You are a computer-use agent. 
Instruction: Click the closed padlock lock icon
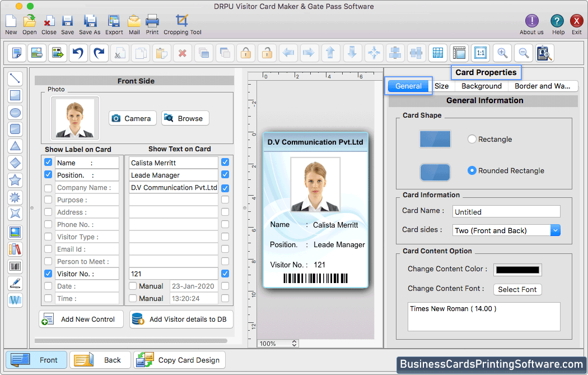(x=246, y=53)
